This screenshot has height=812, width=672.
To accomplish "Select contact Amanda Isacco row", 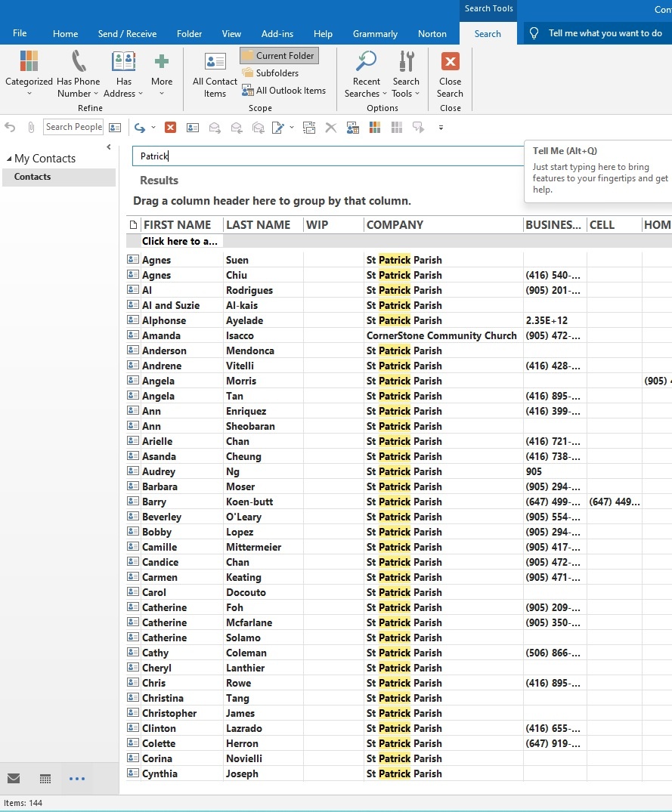I will (x=399, y=335).
